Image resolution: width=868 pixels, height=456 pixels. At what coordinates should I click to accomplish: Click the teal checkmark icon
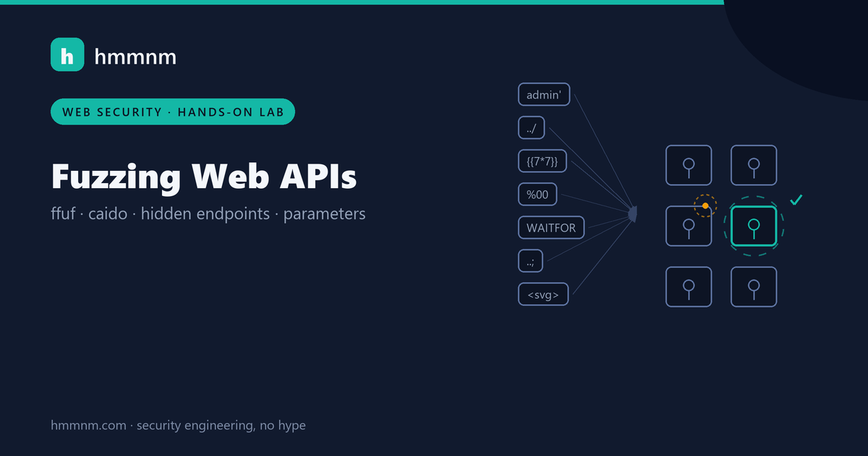[796, 200]
